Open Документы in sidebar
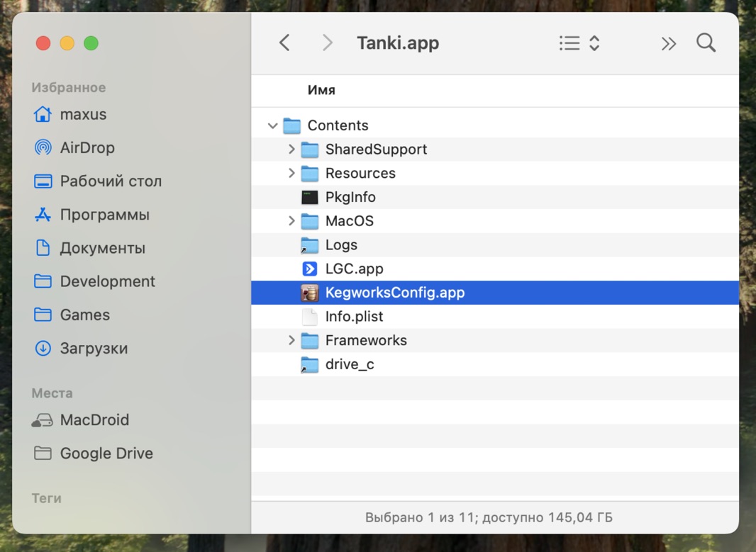 tap(89, 248)
